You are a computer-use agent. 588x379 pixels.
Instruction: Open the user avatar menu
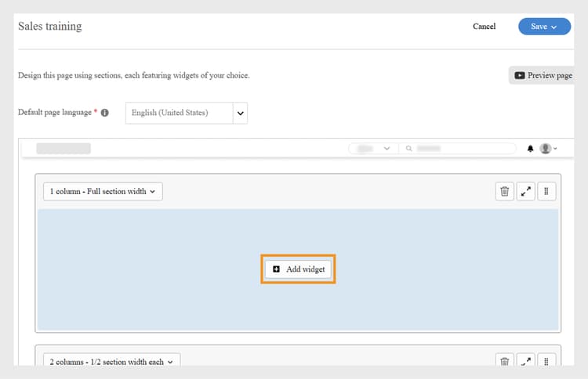click(547, 148)
